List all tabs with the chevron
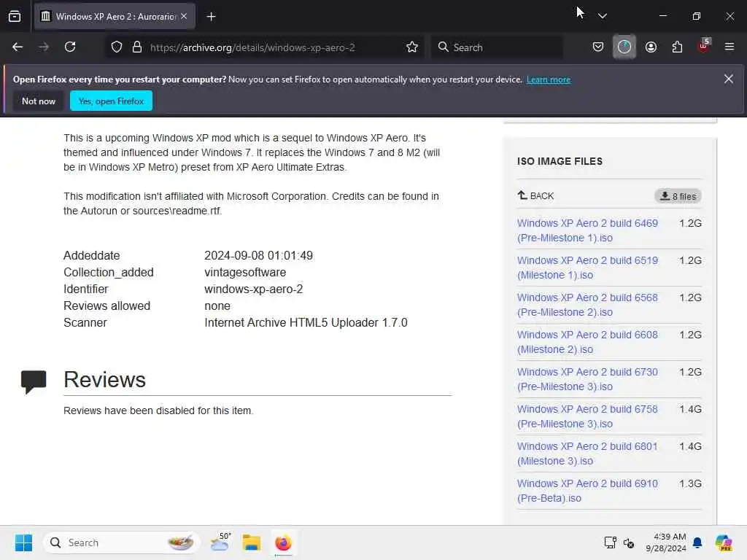 tap(603, 16)
